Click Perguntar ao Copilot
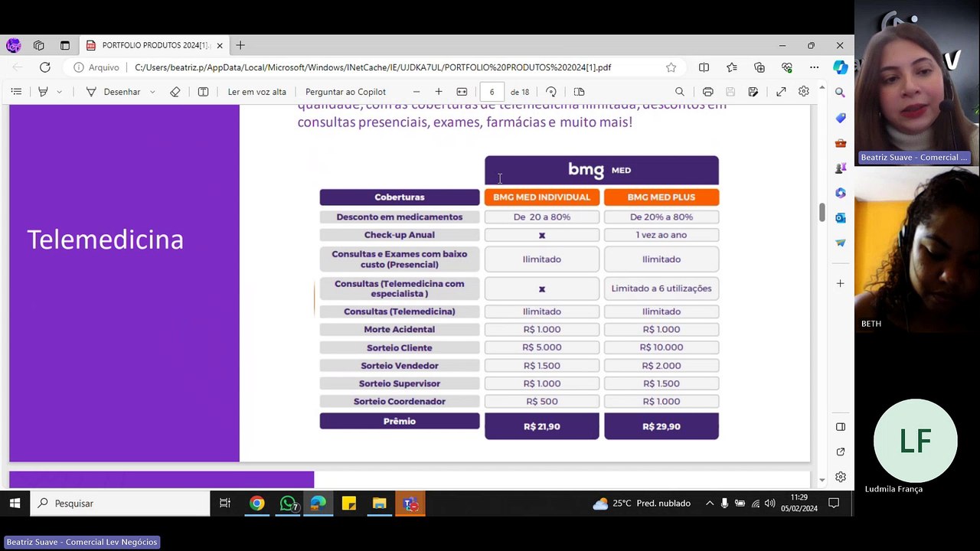 pyautogui.click(x=345, y=92)
